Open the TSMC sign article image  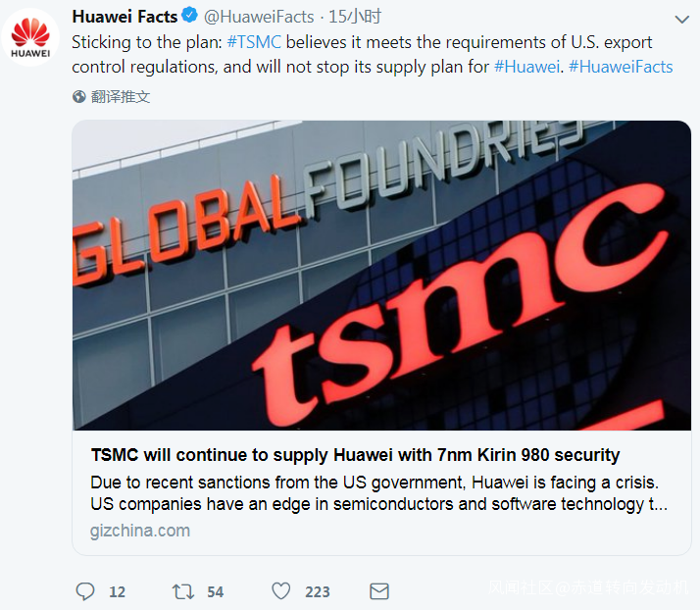coord(381,275)
